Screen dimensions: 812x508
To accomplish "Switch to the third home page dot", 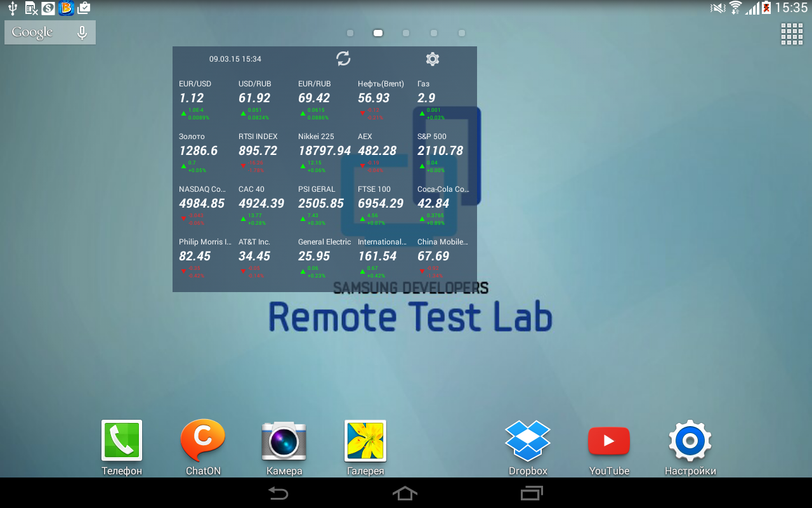I will [x=406, y=33].
